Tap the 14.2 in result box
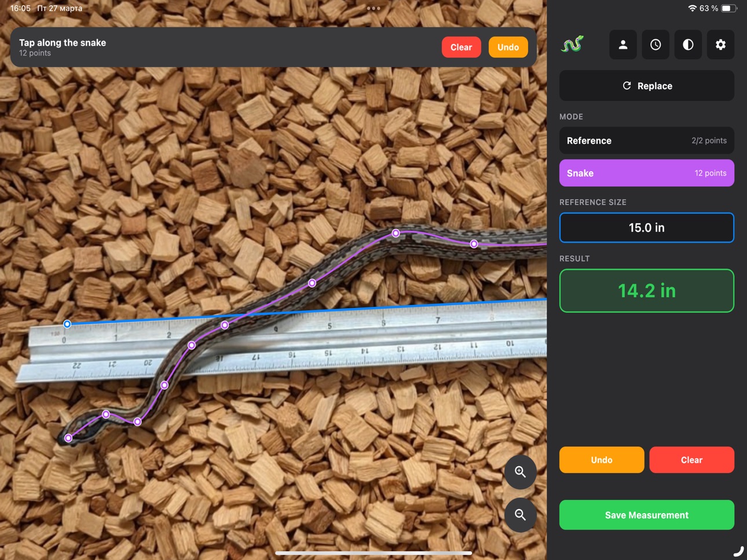Image resolution: width=747 pixels, height=560 pixels. tap(647, 291)
